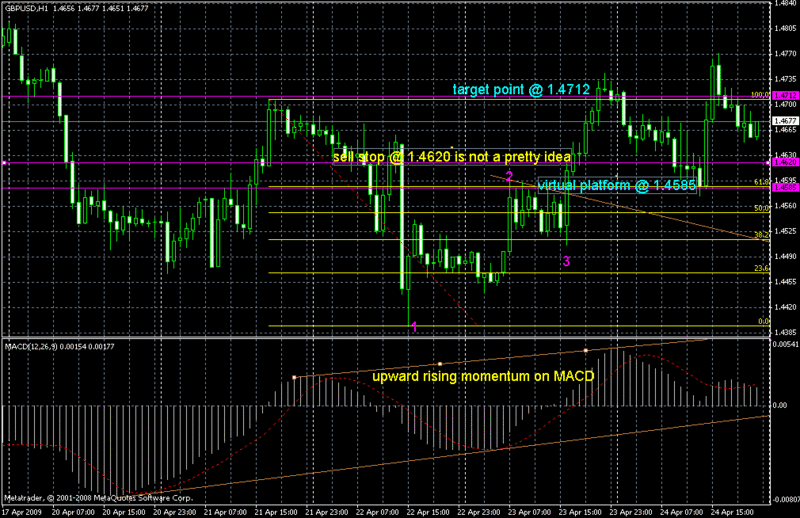Select the 'virtual platform @ 1.4585' label
The image size is (800, 518).
point(617,185)
